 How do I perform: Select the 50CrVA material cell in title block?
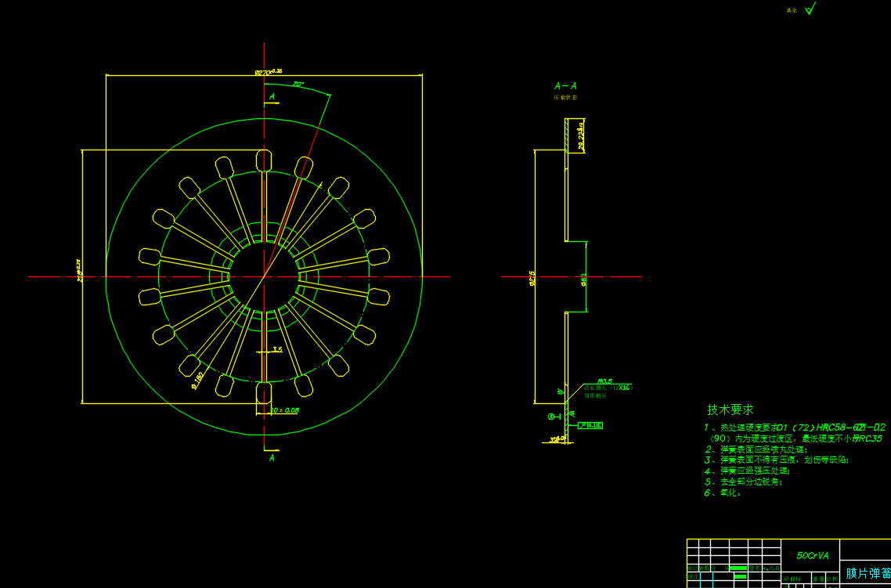coord(812,555)
